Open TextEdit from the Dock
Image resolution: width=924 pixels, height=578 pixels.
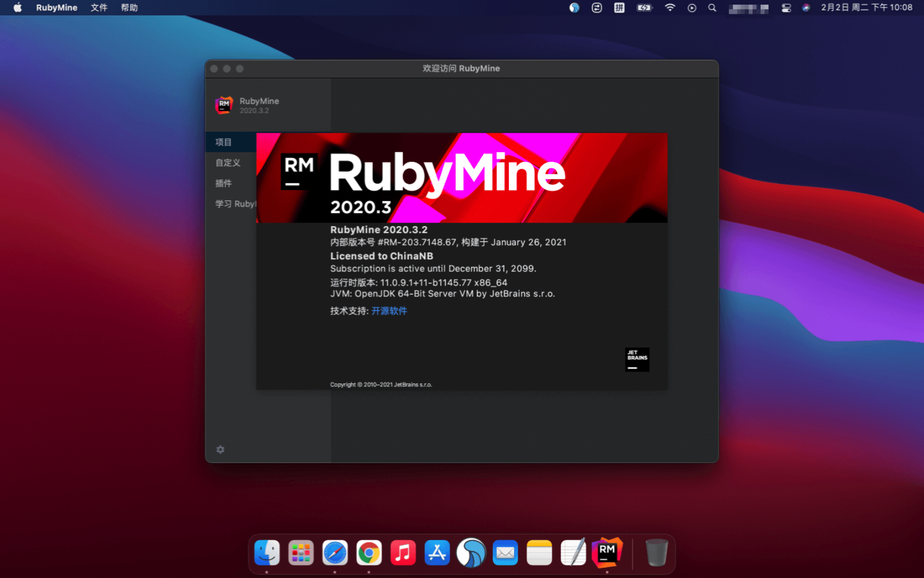(573, 552)
